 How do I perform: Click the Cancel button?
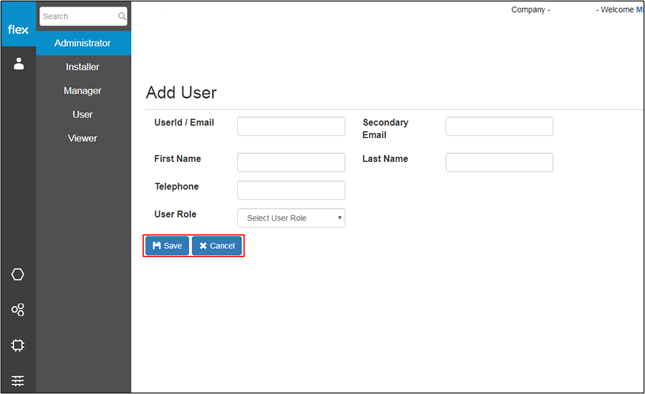coord(217,246)
